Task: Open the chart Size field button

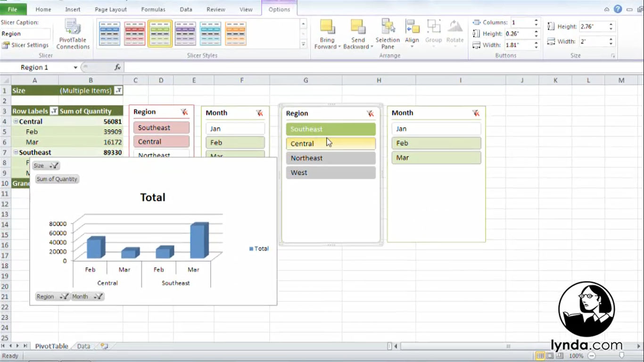Action: tap(46, 165)
